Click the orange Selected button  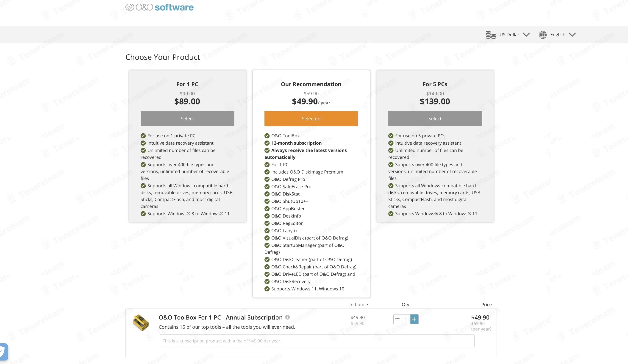click(x=311, y=119)
